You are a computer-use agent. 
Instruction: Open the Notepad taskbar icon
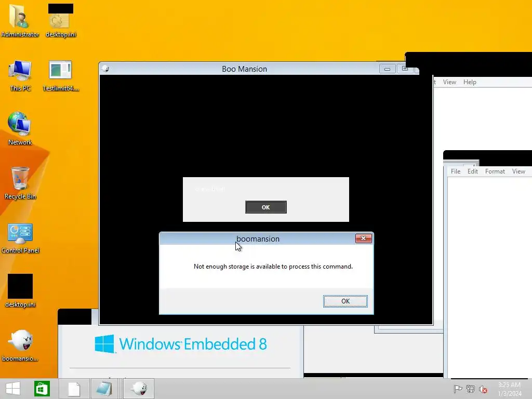click(x=104, y=389)
